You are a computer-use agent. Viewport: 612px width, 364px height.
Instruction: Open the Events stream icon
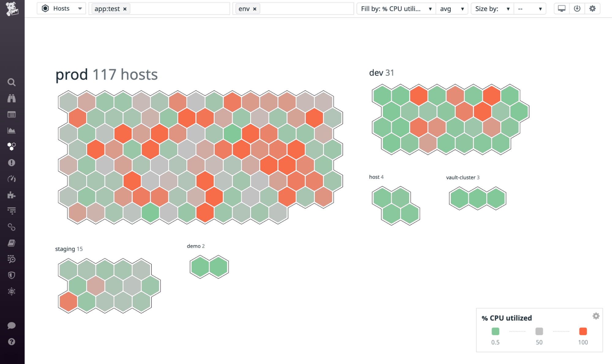click(x=12, y=114)
